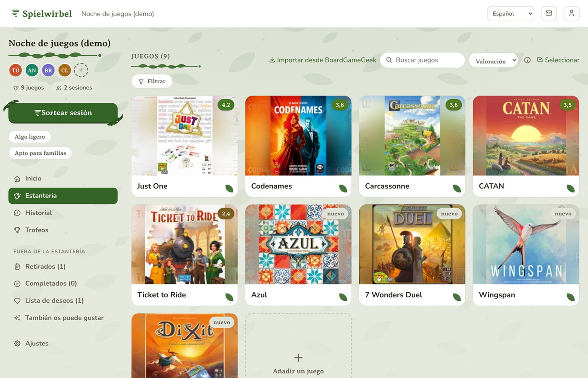Image resolution: width=588 pixels, height=378 pixels.
Task: Click Añadir un juego card
Action: [298, 345]
